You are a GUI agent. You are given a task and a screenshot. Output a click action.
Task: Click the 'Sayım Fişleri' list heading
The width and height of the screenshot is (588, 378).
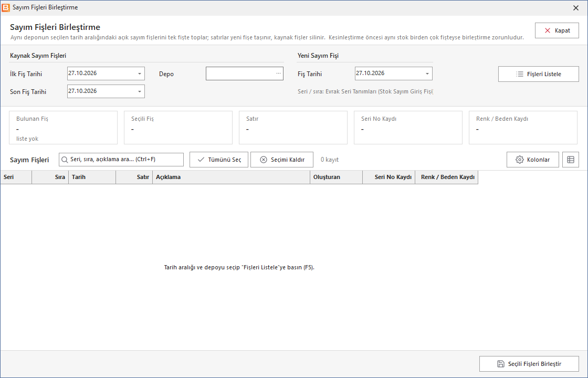pos(29,160)
